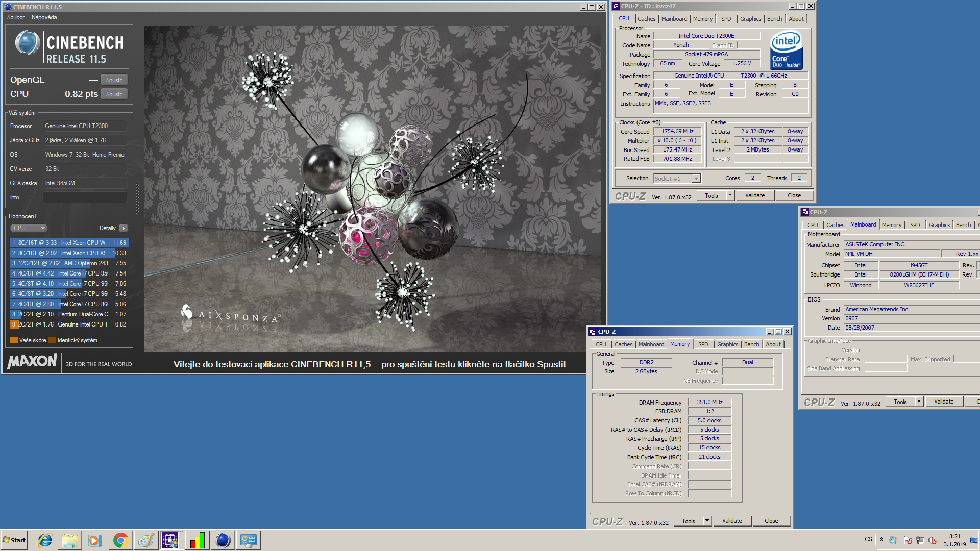Click Validate in Mainboard CPU-Z window
The width and height of the screenshot is (980, 551).
(944, 402)
